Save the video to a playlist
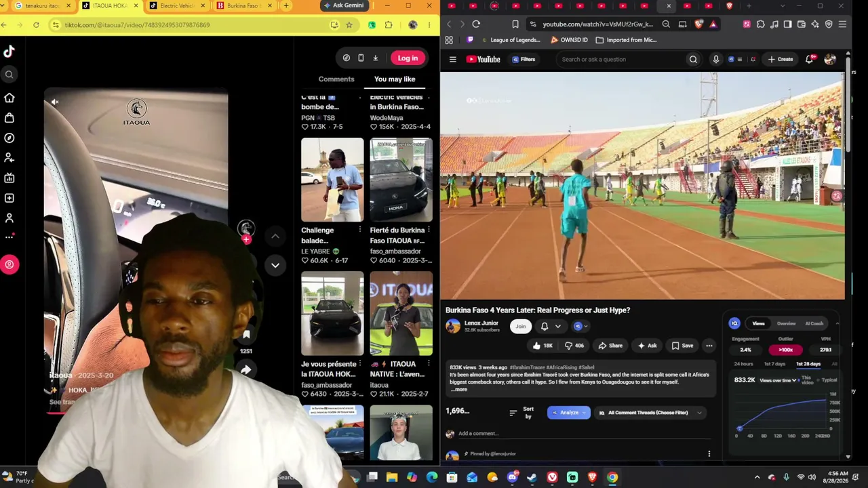868x488 pixels. [683, 346]
